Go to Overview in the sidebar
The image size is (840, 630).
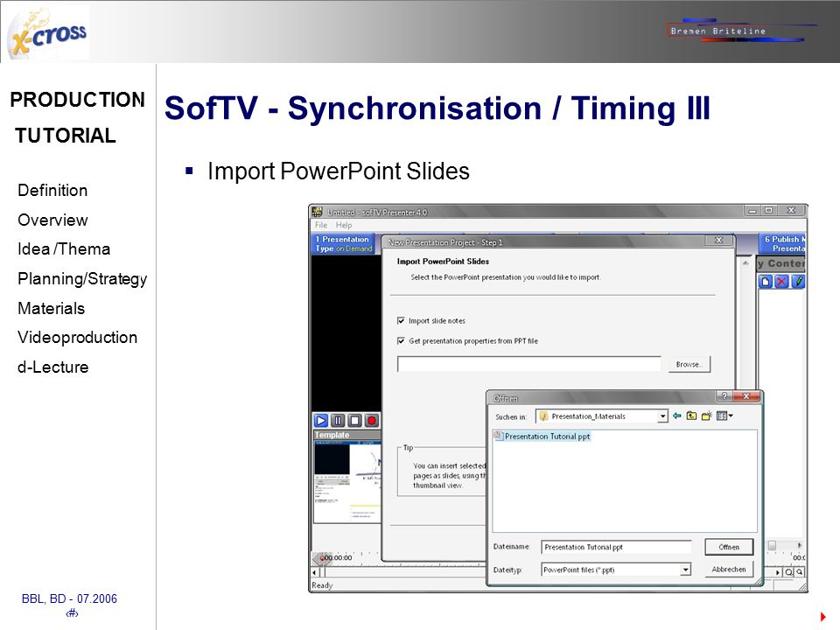[52, 220]
